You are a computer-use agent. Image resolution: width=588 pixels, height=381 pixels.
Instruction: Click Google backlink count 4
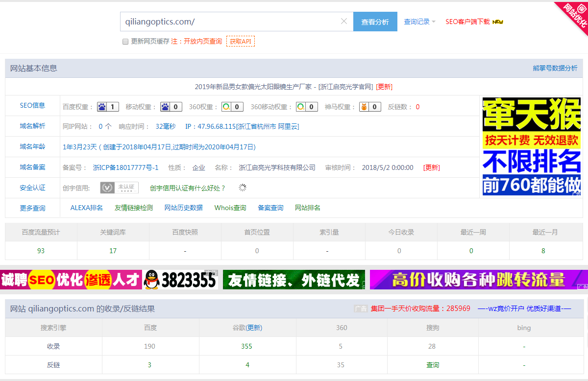point(247,365)
